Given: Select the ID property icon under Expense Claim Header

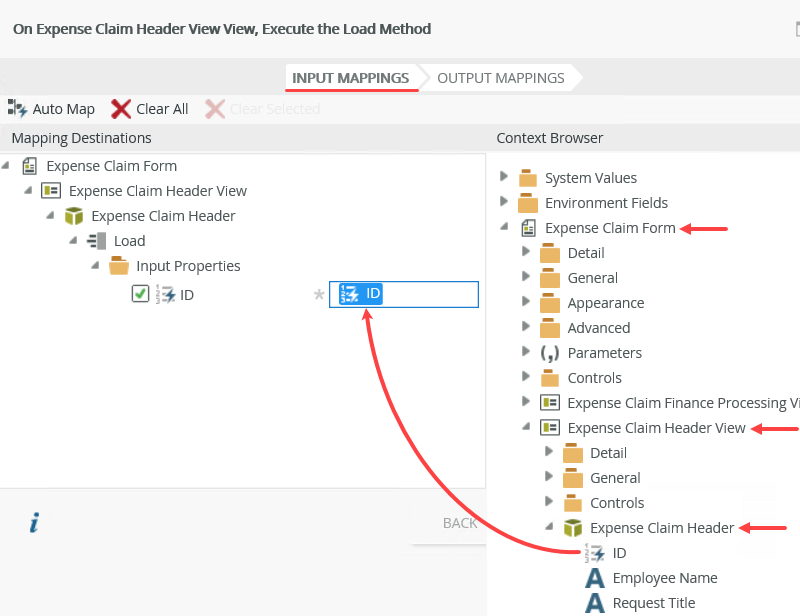Looking at the screenshot, I should point(595,552).
